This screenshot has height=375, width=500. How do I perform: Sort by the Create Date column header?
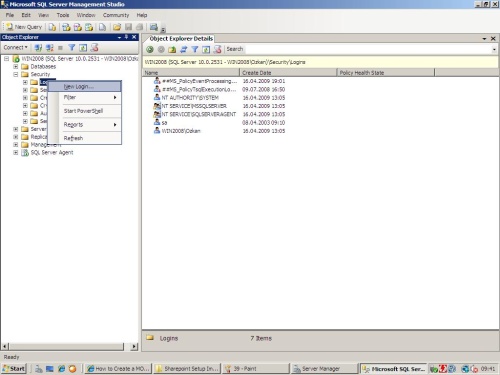(x=288, y=73)
